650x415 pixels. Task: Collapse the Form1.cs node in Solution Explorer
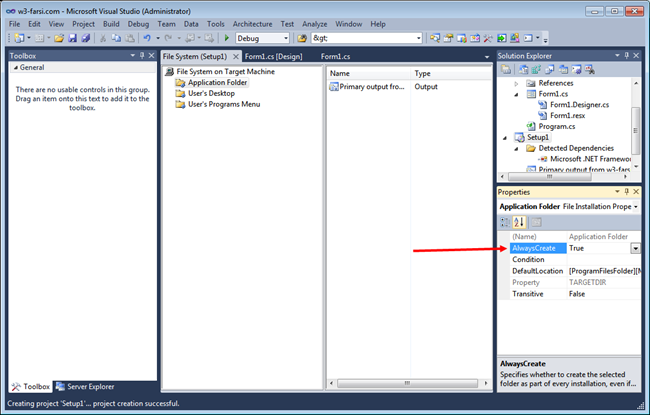(516, 94)
